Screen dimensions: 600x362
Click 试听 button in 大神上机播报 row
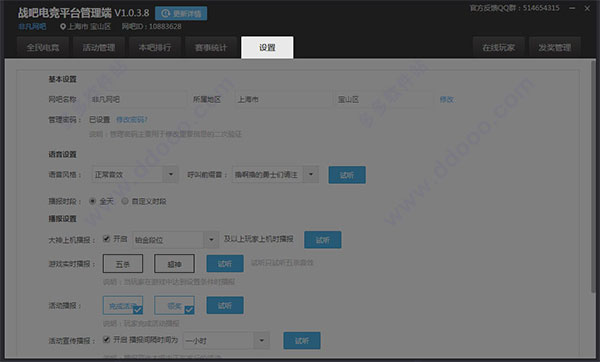pos(323,240)
